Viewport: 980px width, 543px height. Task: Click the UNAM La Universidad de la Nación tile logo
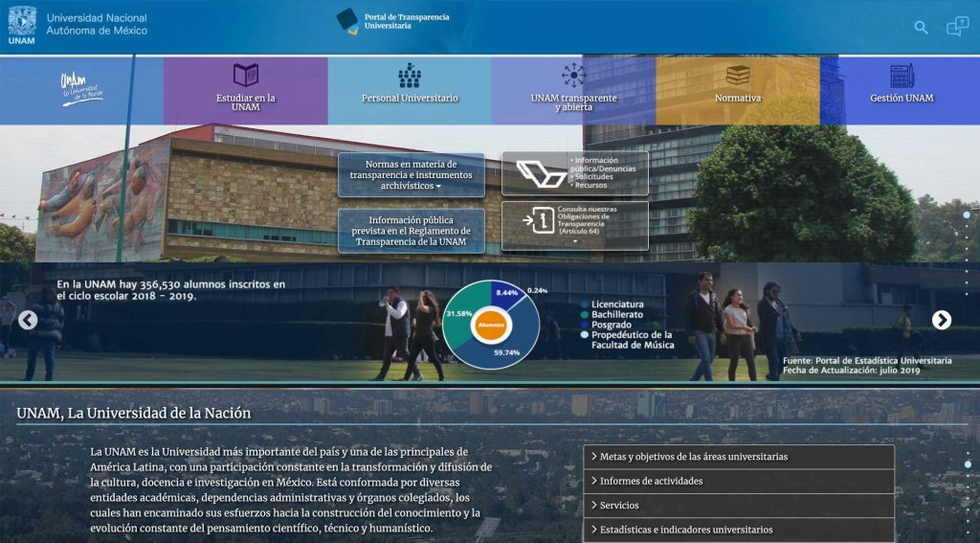click(82, 89)
